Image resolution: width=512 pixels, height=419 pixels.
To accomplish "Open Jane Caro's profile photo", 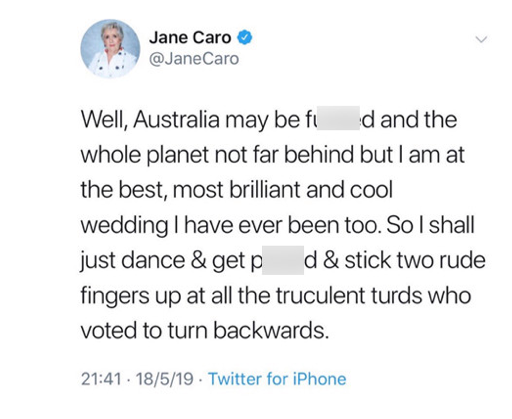I will [110, 49].
